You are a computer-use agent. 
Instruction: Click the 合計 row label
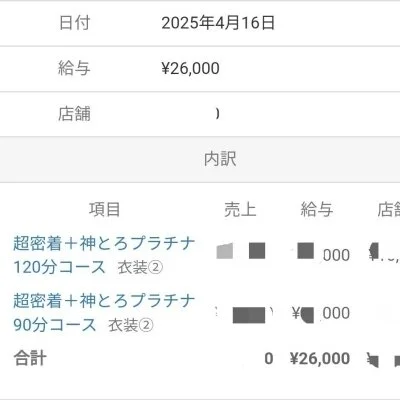tap(30, 359)
